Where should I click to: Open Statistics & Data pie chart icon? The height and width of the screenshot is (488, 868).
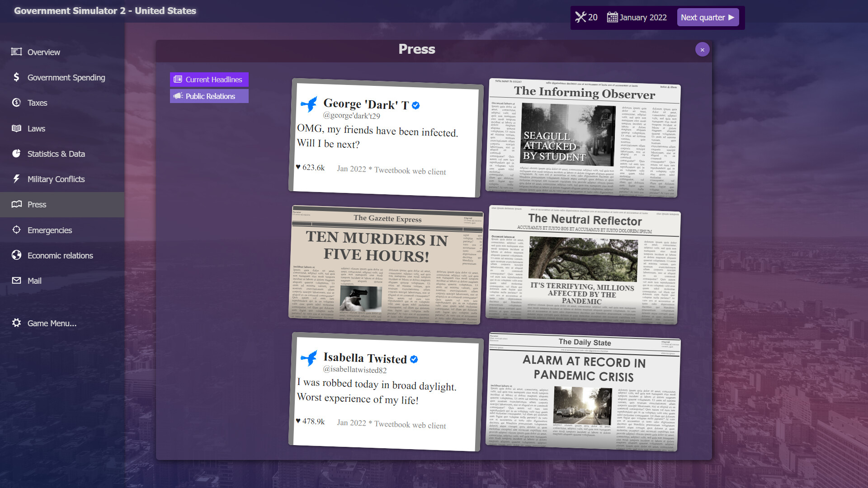16,154
